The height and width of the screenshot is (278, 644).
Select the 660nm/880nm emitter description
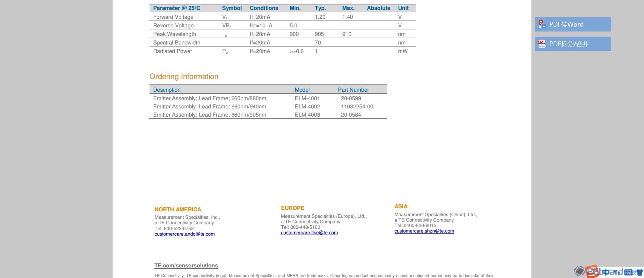click(x=209, y=98)
